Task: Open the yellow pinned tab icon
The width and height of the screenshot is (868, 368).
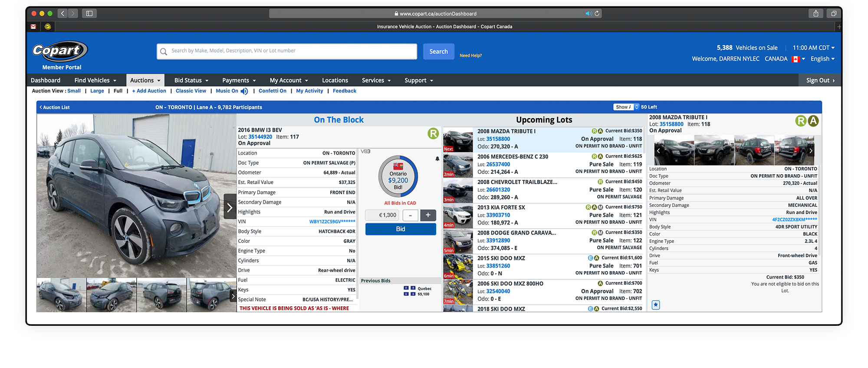Action: pos(48,27)
